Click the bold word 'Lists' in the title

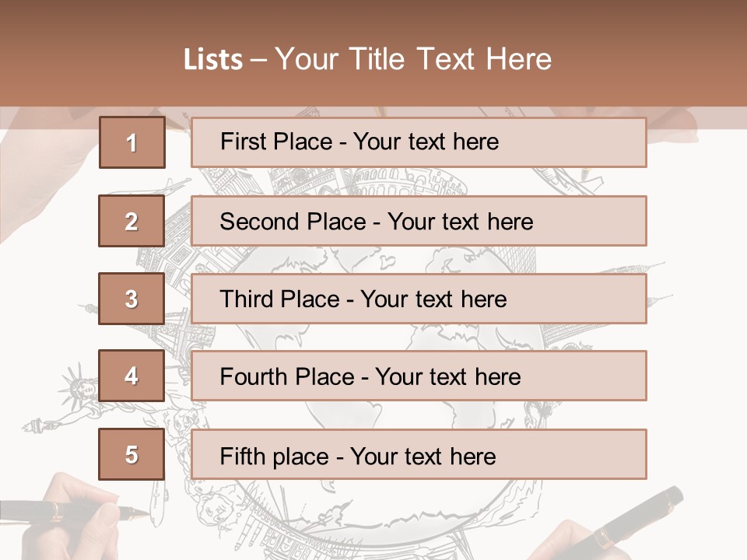[213, 60]
